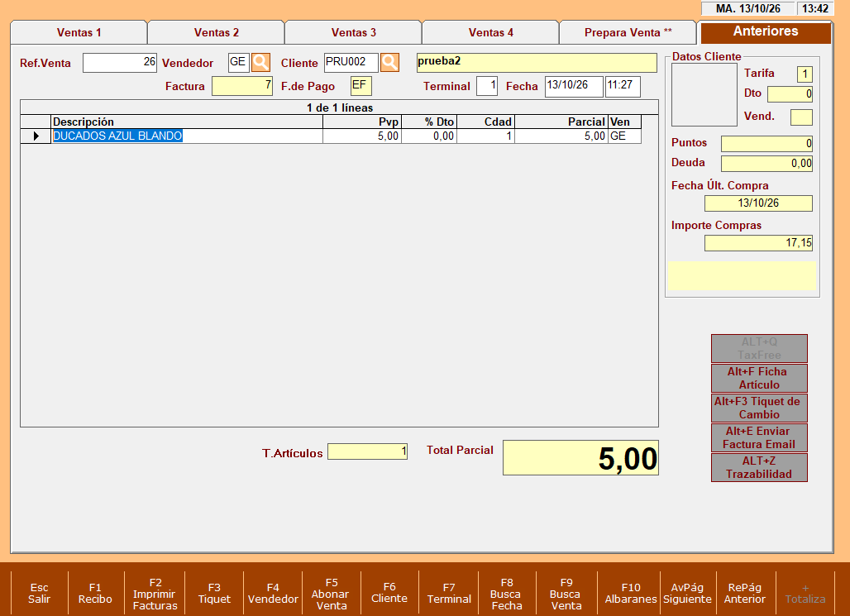
Task: Click F9 Busca Venta
Action: point(566,593)
